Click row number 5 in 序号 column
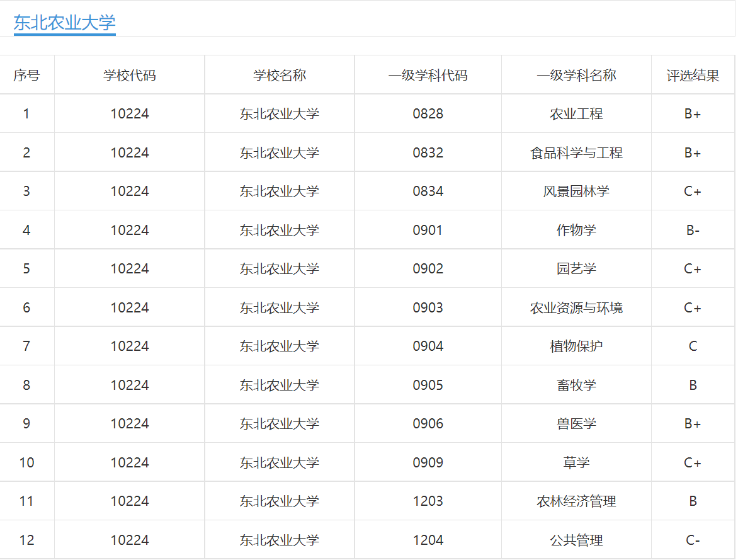The height and width of the screenshot is (560, 738). pos(27,268)
